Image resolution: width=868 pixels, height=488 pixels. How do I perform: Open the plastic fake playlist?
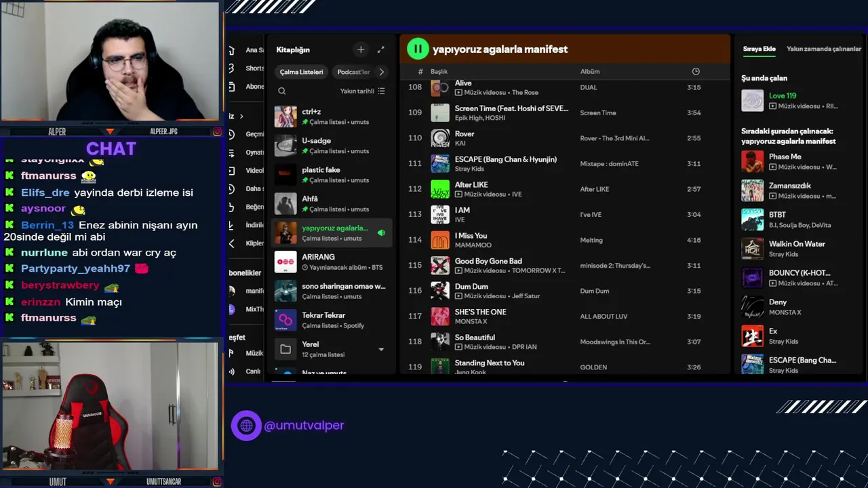tap(332, 175)
